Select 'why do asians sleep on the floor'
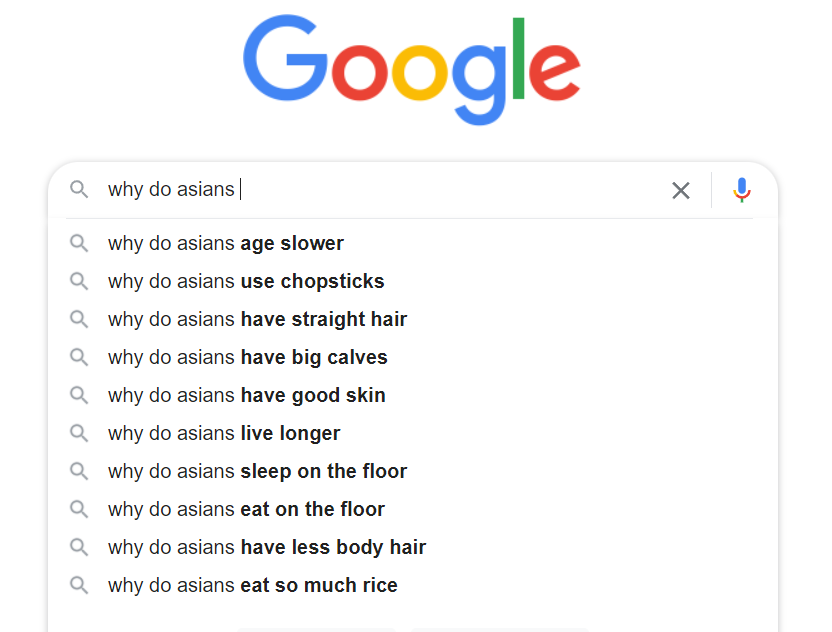Screen dimensions: 832x632 click(413, 471)
